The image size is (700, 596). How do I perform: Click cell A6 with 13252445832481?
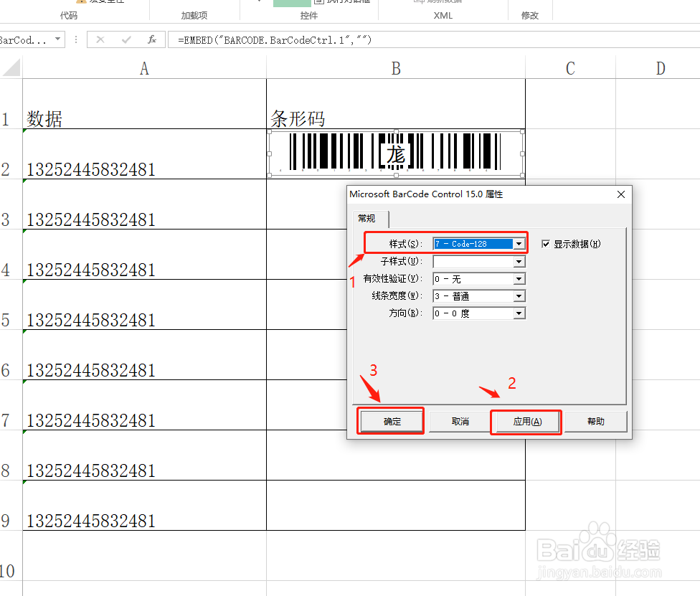[x=144, y=355]
